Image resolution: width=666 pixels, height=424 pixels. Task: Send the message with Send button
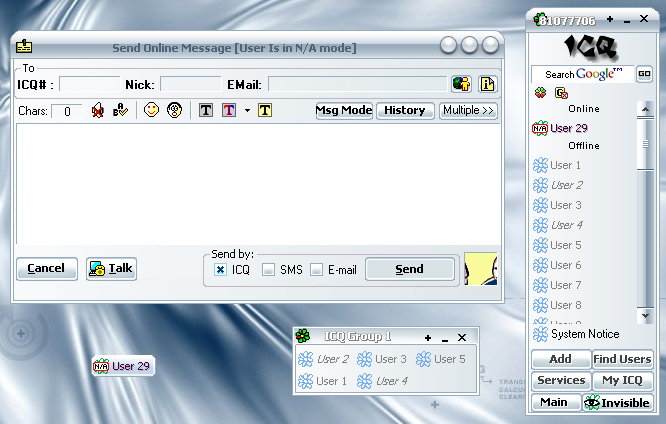pyautogui.click(x=410, y=269)
